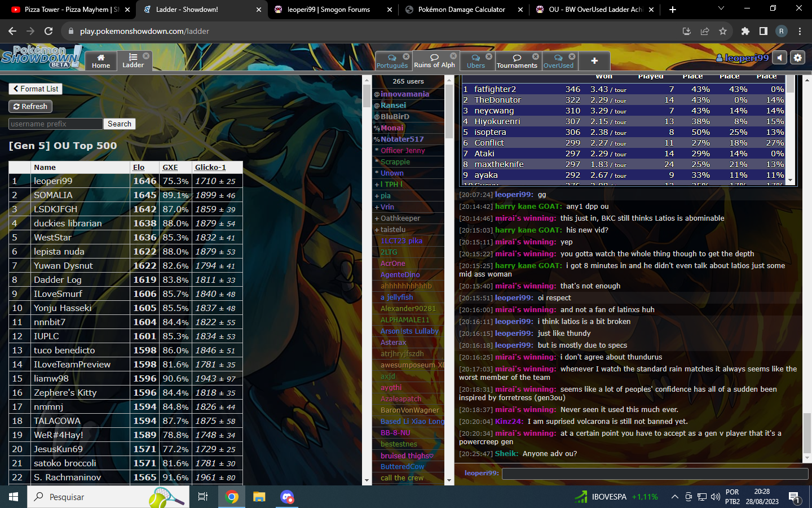Click fatfighter2 in tournament standings
The width and height of the screenshot is (812, 508).
[x=495, y=89]
